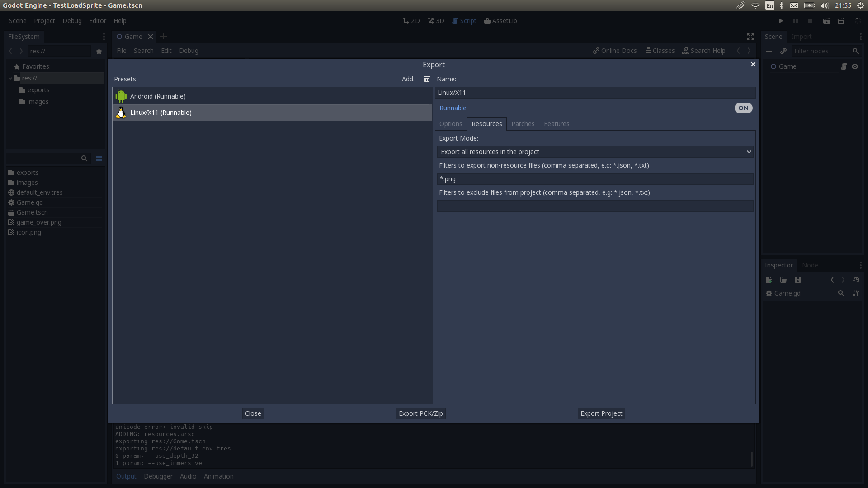Viewport: 868px width, 488px height.
Task: Add a child node with the plus icon
Action: (769, 51)
